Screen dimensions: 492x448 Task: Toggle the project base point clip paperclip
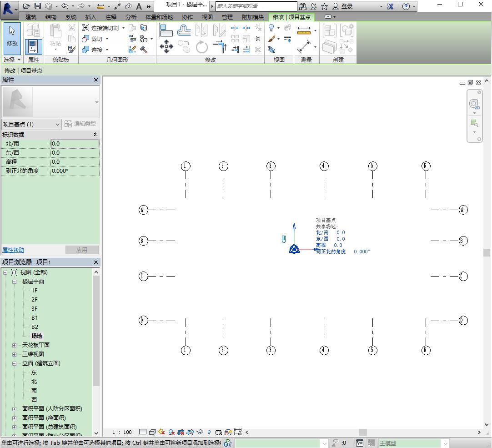click(x=284, y=239)
